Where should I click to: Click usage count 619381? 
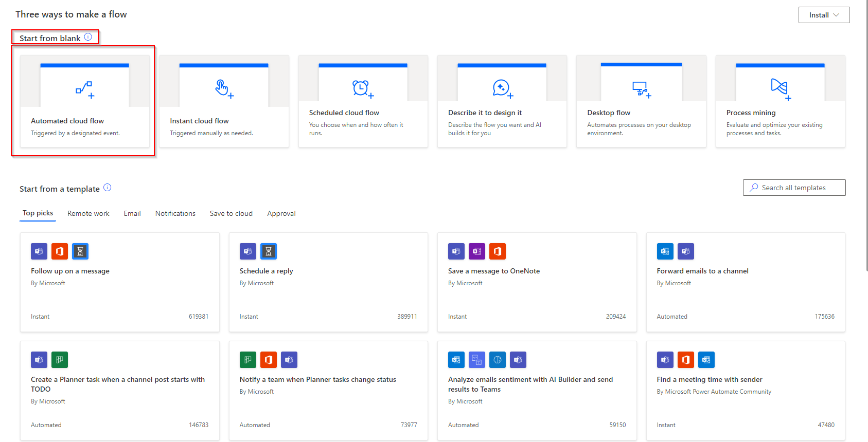(x=199, y=317)
